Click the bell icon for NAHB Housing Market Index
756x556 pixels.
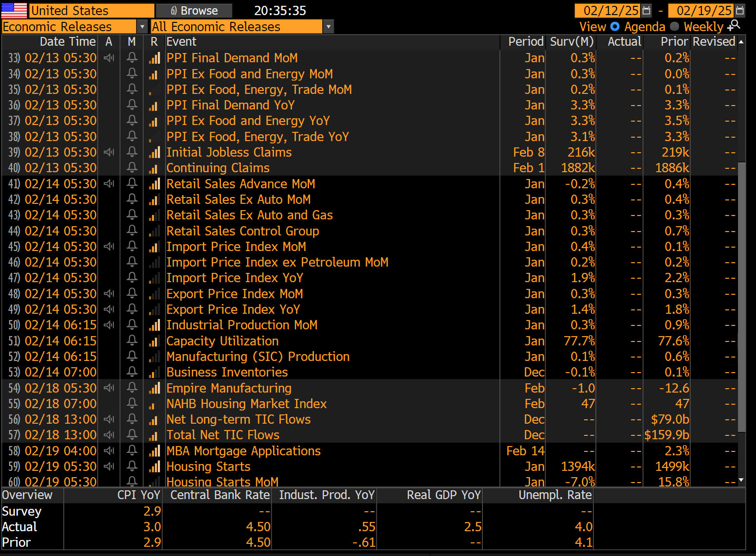pyautogui.click(x=132, y=404)
